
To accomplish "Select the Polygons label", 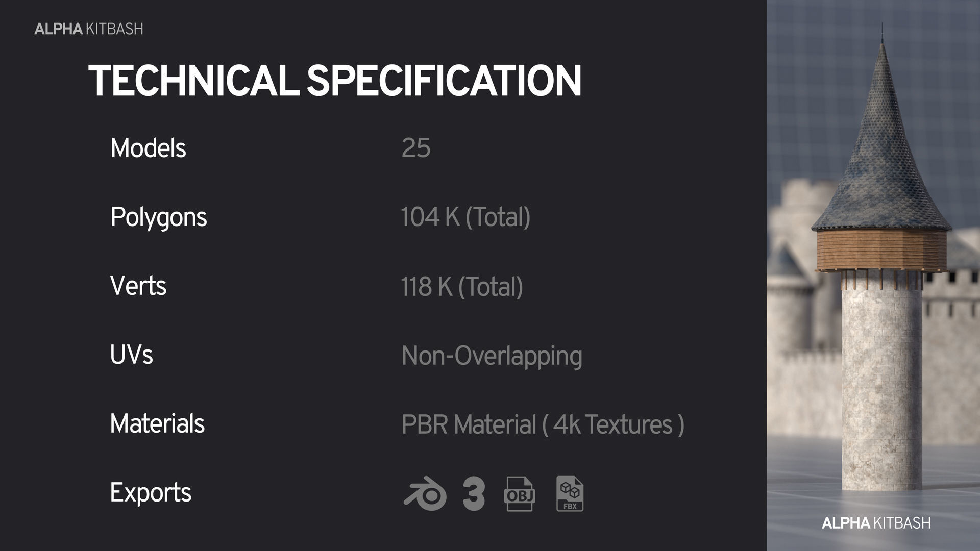I will coord(159,217).
